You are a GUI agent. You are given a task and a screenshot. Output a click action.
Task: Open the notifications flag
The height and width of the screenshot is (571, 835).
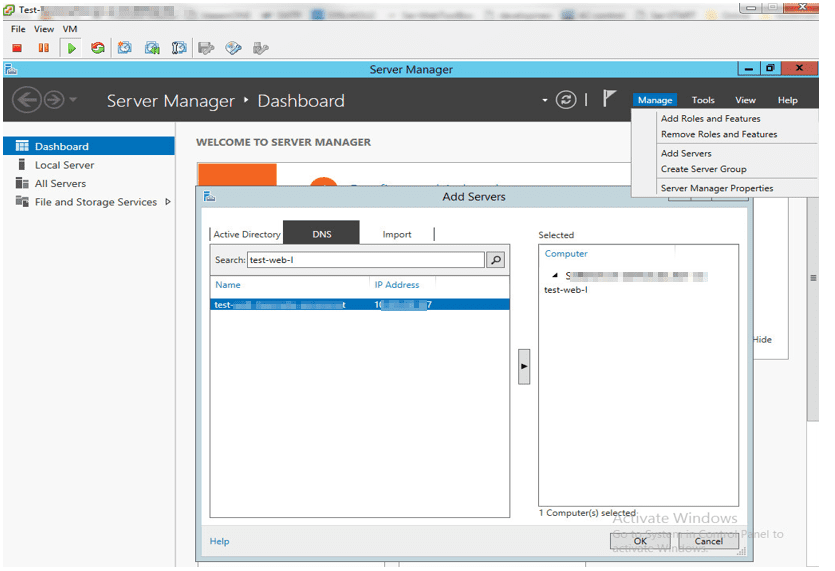coord(609,99)
